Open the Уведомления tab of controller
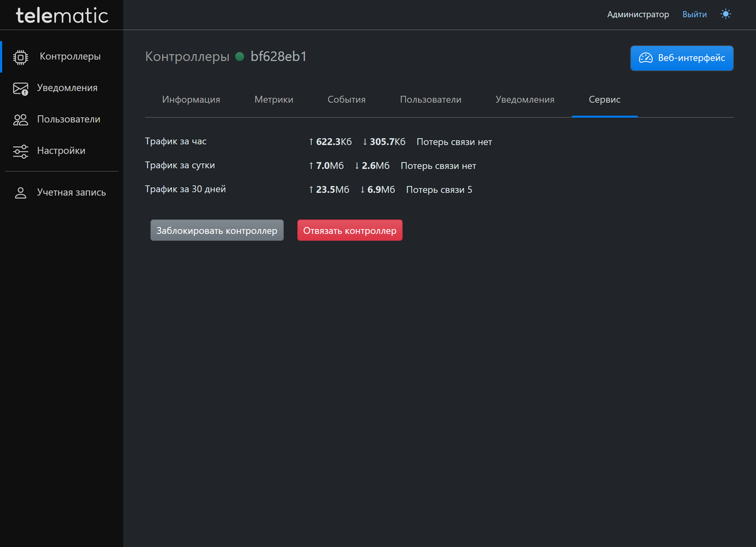This screenshot has width=756, height=547. click(x=525, y=100)
